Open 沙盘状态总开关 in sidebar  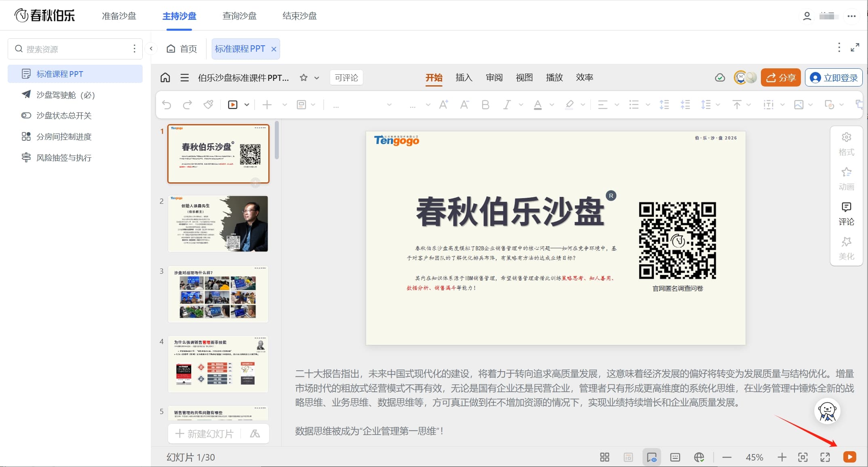click(75, 116)
